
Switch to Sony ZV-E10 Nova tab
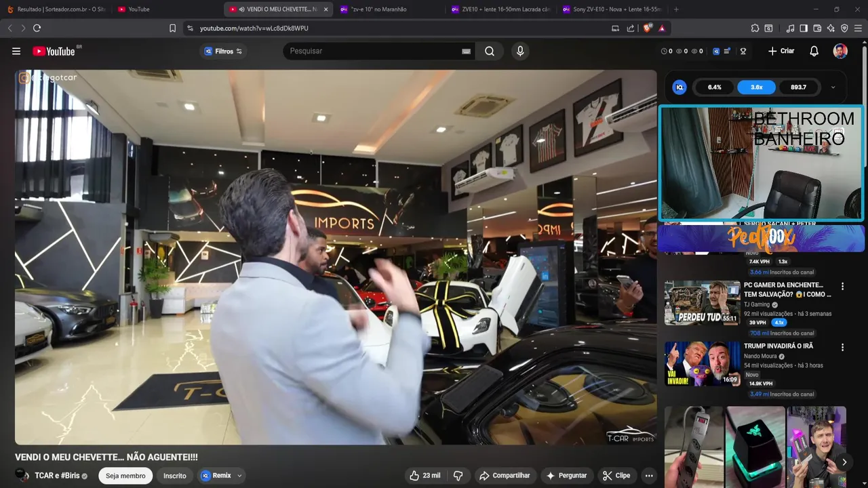(x=612, y=9)
